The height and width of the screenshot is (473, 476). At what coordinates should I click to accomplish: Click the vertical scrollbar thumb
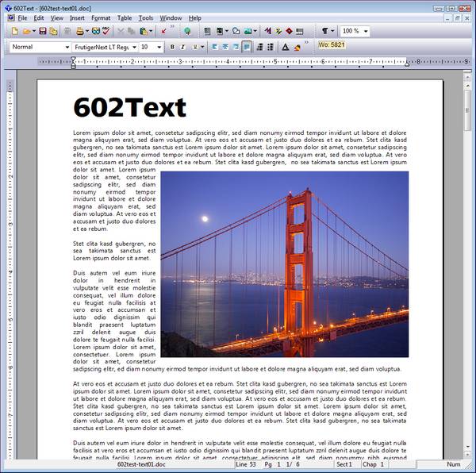tap(467, 110)
